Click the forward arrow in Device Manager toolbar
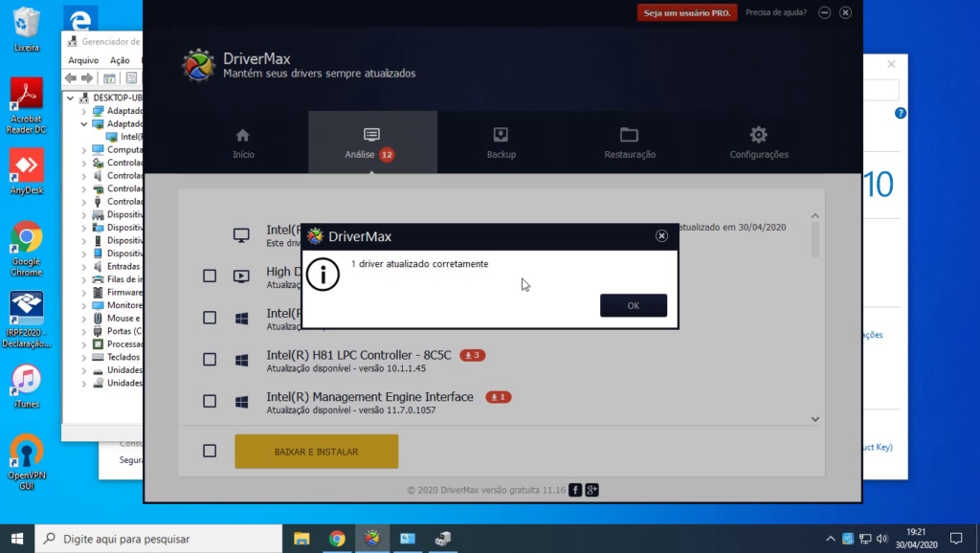The height and width of the screenshot is (553, 980). [87, 78]
